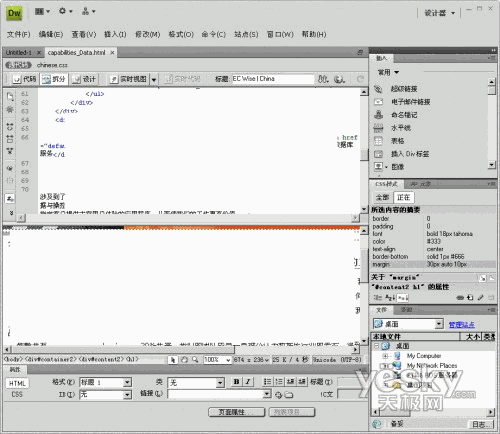Click Expand All icon in coding toolbar
The image size is (500, 434).
[10, 151]
